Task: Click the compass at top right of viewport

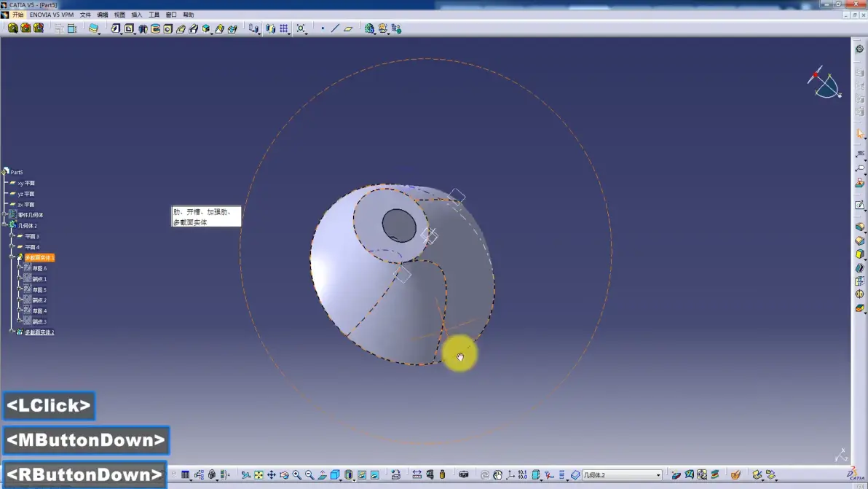Action: (824, 84)
